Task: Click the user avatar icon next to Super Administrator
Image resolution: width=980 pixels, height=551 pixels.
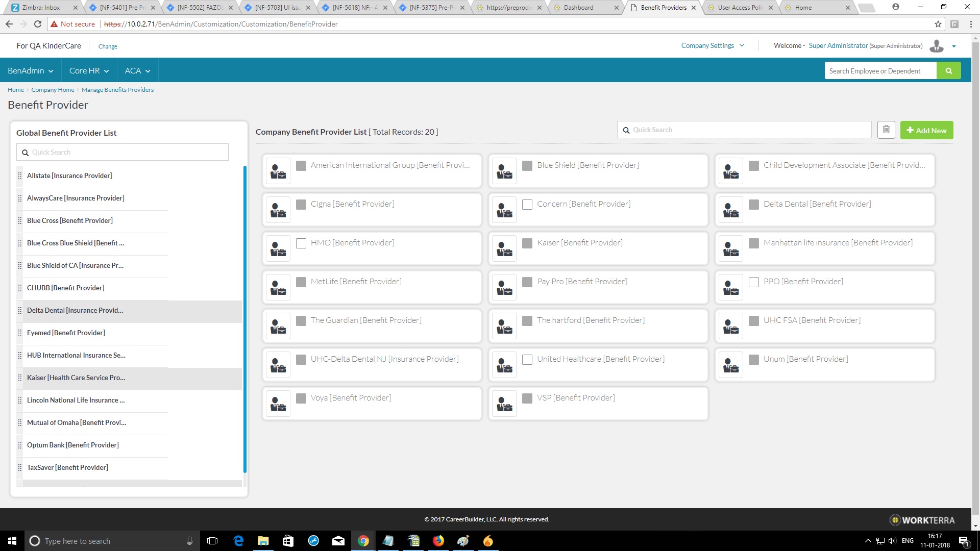Action: [x=937, y=46]
